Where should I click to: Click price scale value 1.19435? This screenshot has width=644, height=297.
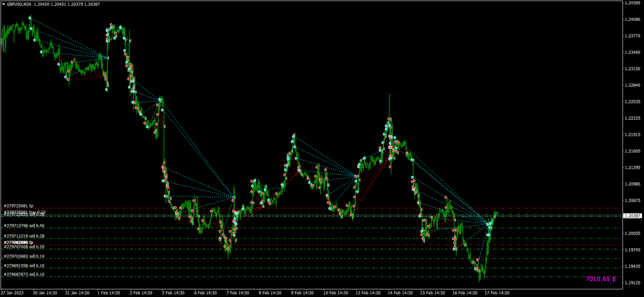pyautogui.click(x=632, y=267)
